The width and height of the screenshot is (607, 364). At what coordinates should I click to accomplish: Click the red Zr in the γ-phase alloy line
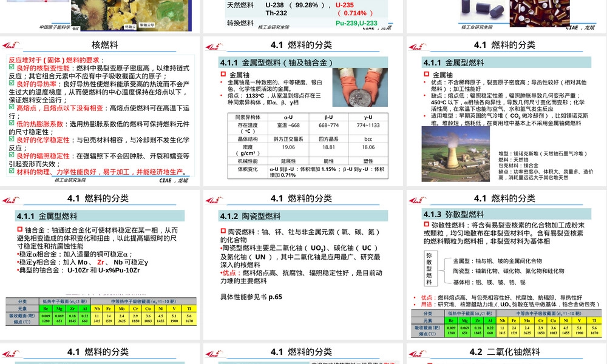pos(101,262)
